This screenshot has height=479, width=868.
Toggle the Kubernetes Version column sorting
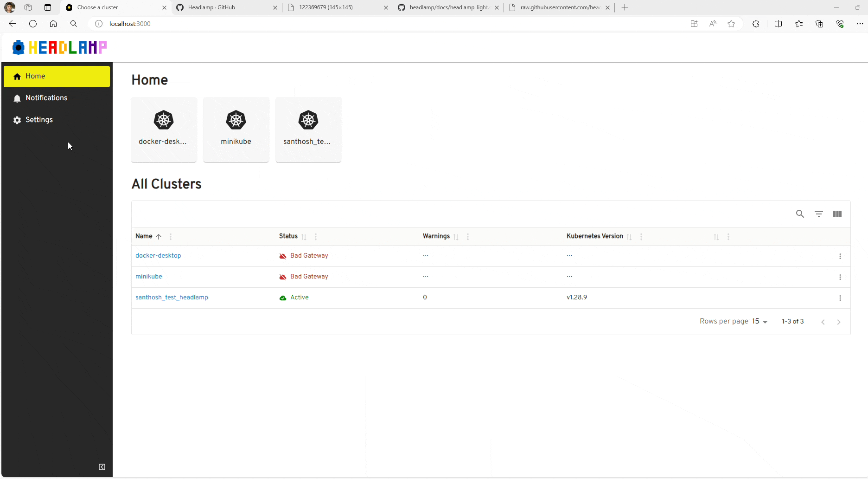[629, 237]
